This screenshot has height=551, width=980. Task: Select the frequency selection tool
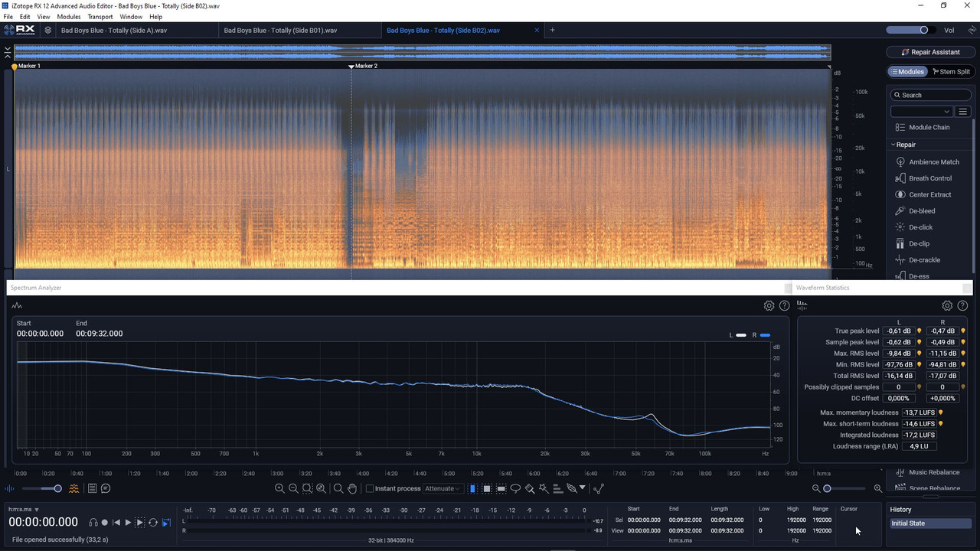pyautogui.click(x=501, y=488)
